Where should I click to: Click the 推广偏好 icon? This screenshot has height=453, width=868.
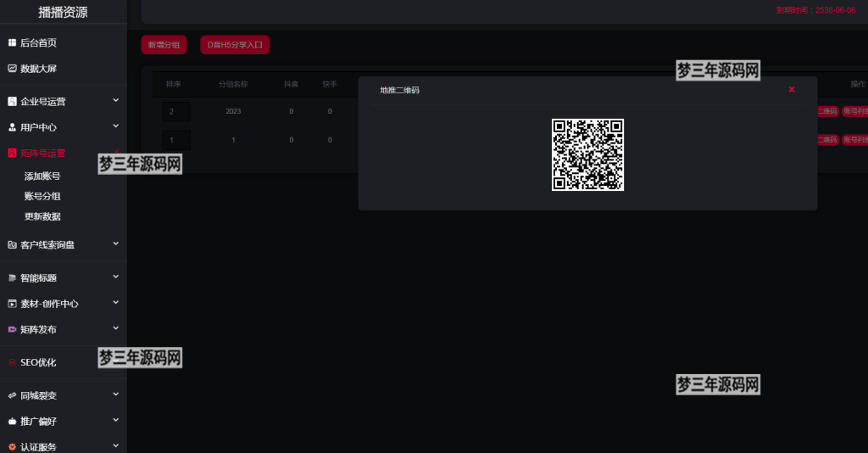click(x=12, y=422)
